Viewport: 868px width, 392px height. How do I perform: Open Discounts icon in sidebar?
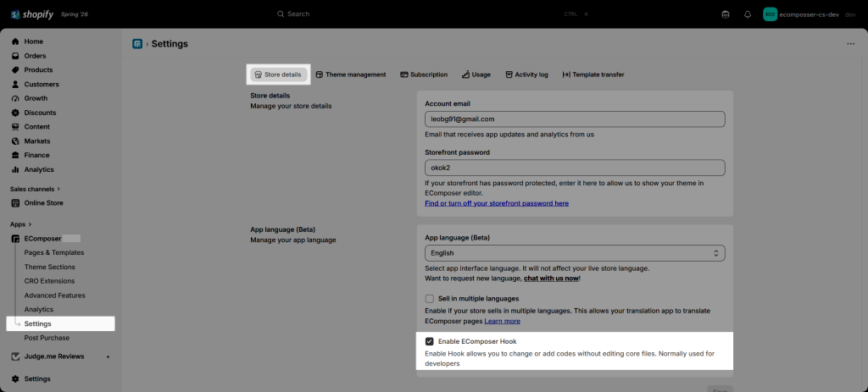pos(15,113)
